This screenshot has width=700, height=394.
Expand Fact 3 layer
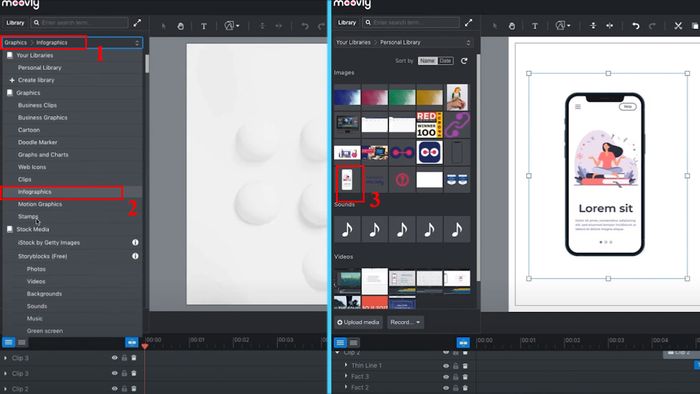pos(346,376)
